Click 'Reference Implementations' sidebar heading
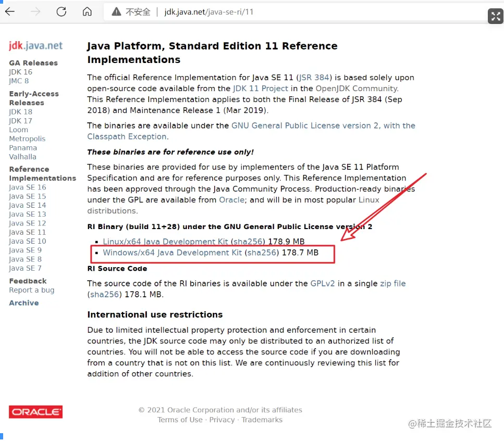 coord(43,174)
